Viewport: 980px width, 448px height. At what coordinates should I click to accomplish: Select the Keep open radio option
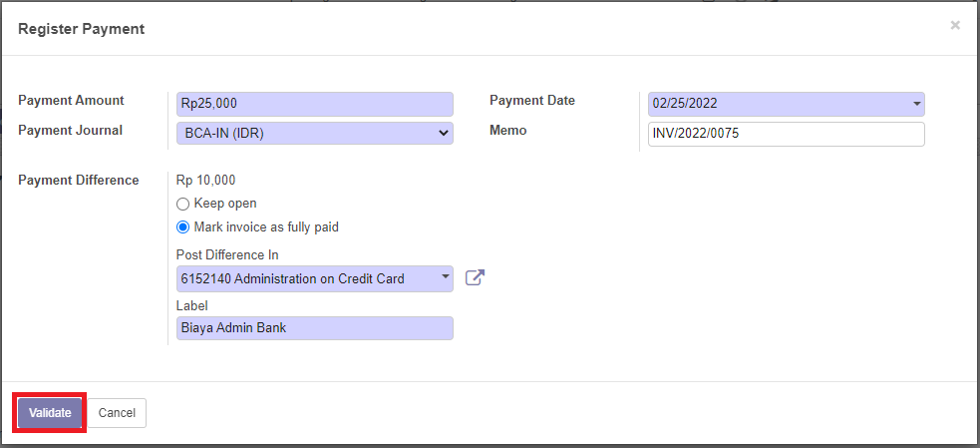pos(182,204)
